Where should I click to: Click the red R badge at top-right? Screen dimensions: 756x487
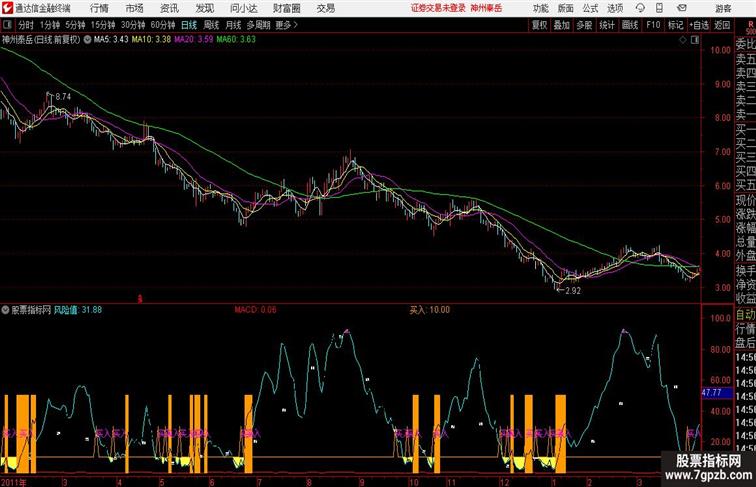point(751,24)
